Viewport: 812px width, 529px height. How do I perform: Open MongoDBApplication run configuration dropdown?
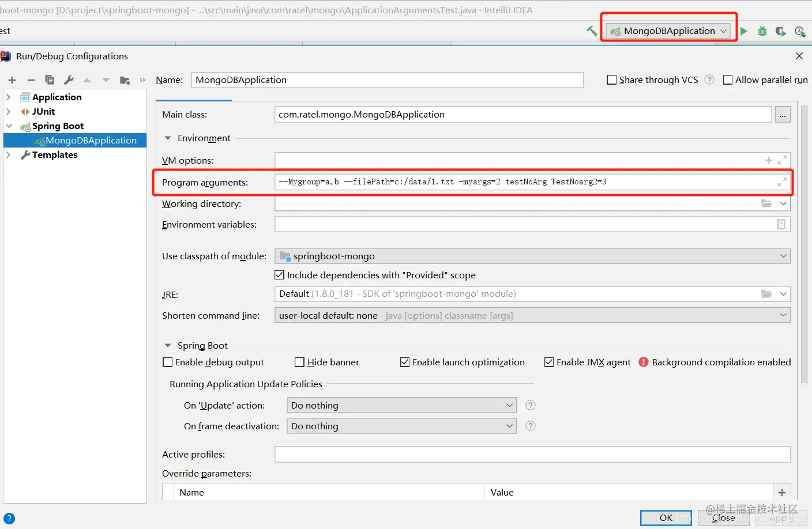click(668, 31)
